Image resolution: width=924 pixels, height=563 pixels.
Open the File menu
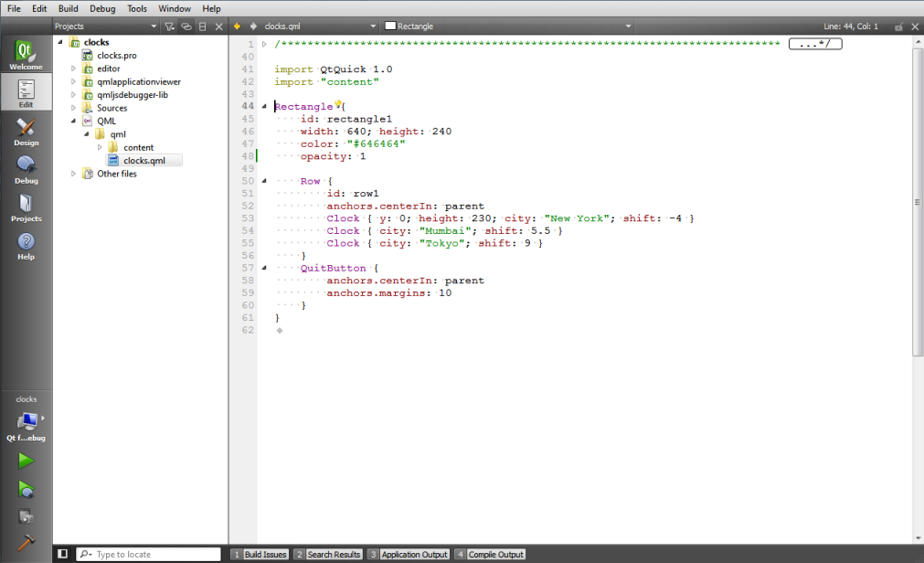14,8
